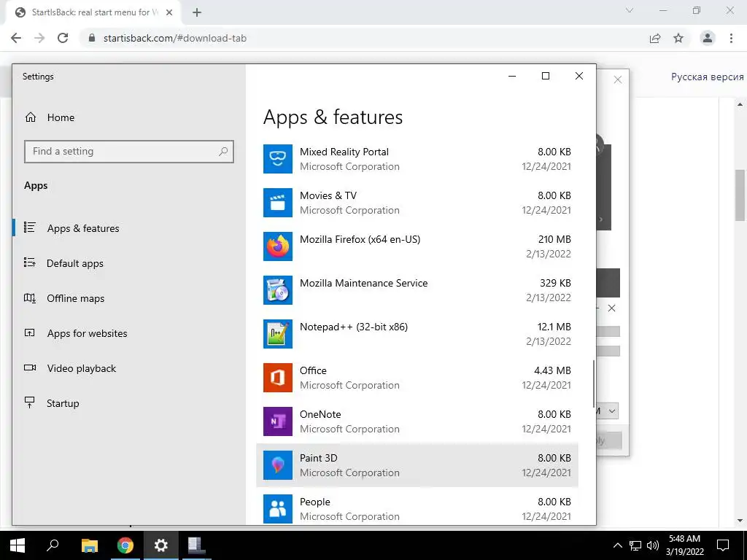Click the browser page vertical scrollbar
Screen dimensions: 747x560
click(740, 195)
